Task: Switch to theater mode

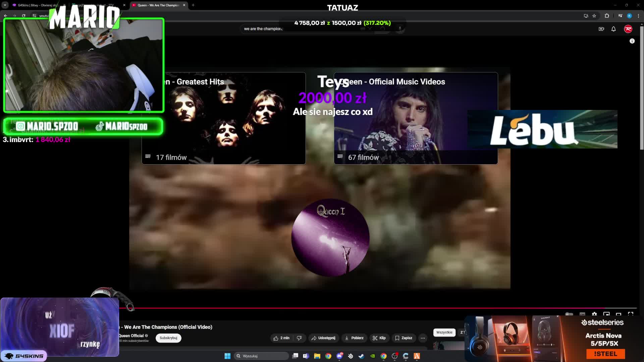Action: tap(619, 314)
